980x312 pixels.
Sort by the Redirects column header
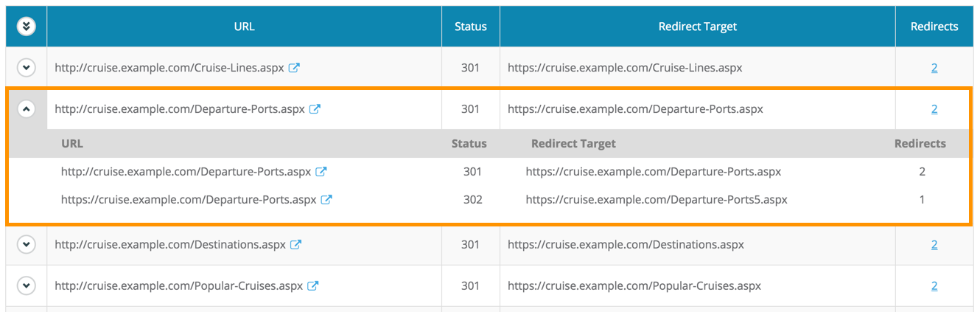934,27
